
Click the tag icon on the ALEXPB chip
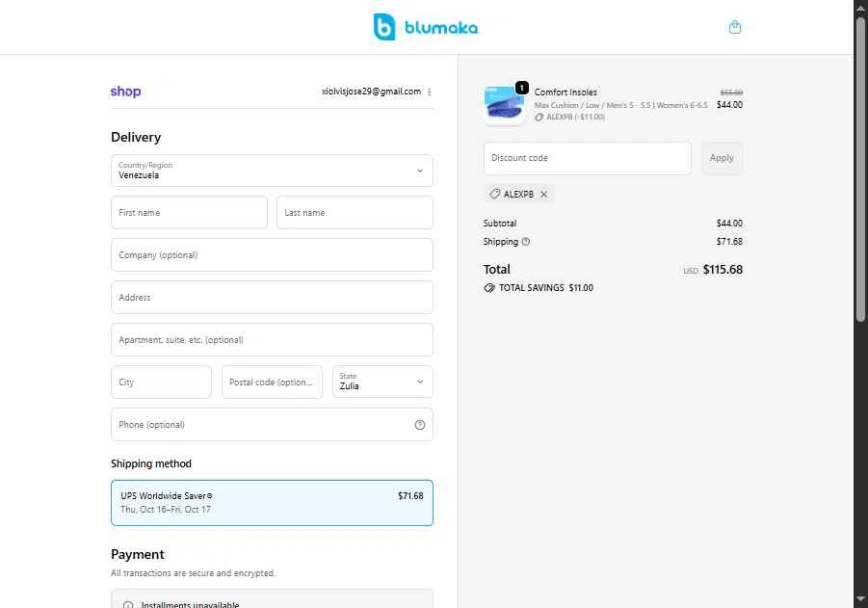[494, 194]
